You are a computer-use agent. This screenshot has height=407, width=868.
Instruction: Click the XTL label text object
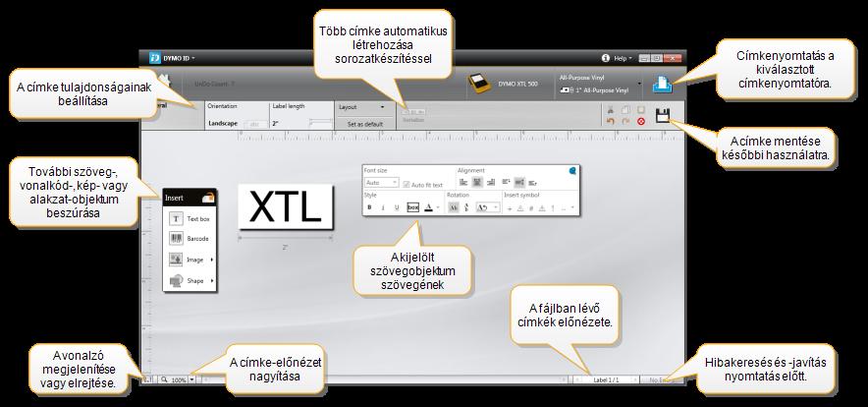point(286,206)
